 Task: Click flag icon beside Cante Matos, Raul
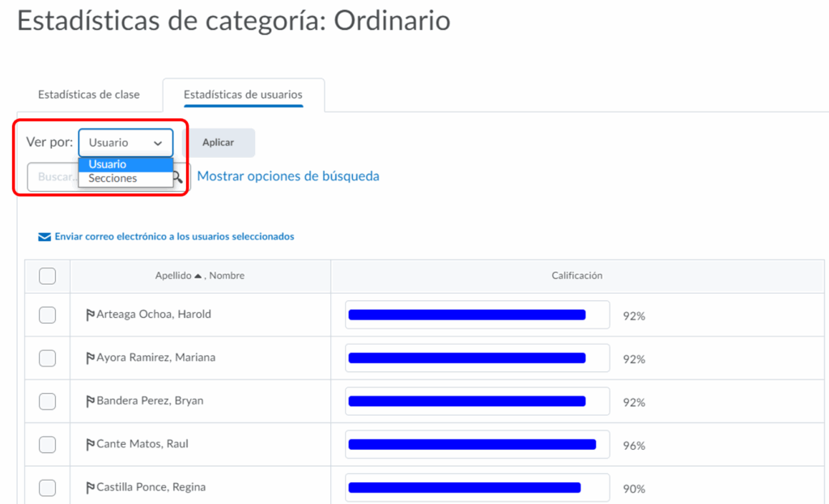[91, 444]
